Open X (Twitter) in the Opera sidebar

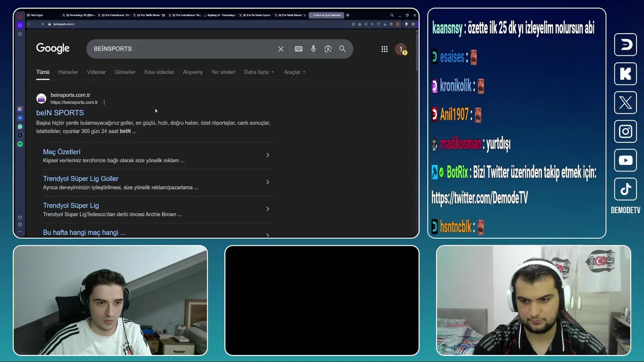(x=20, y=135)
